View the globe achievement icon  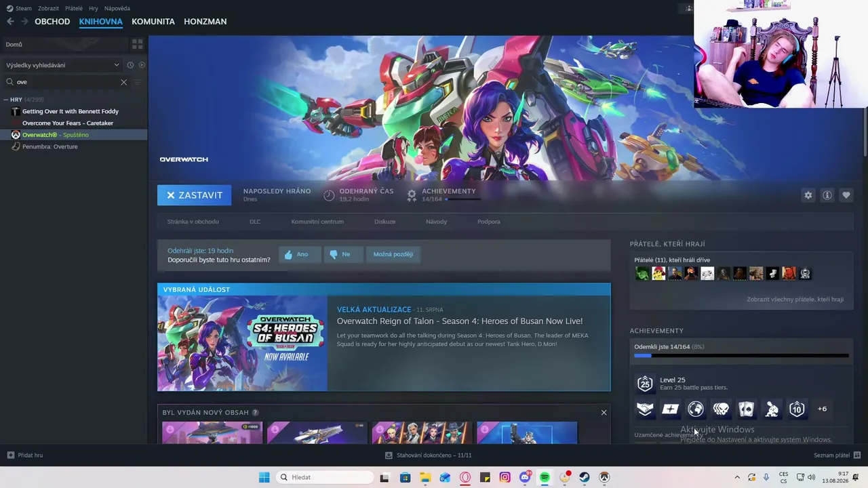[x=696, y=409]
